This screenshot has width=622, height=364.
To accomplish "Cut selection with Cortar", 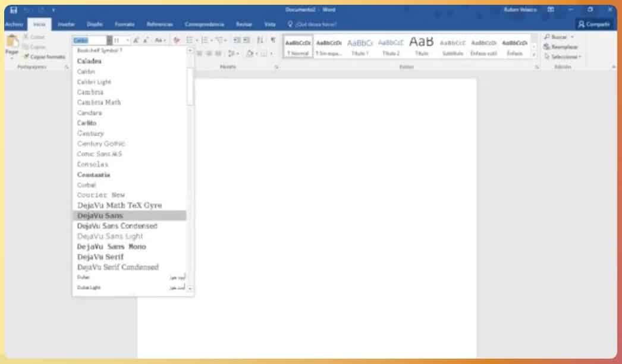I will (x=34, y=37).
